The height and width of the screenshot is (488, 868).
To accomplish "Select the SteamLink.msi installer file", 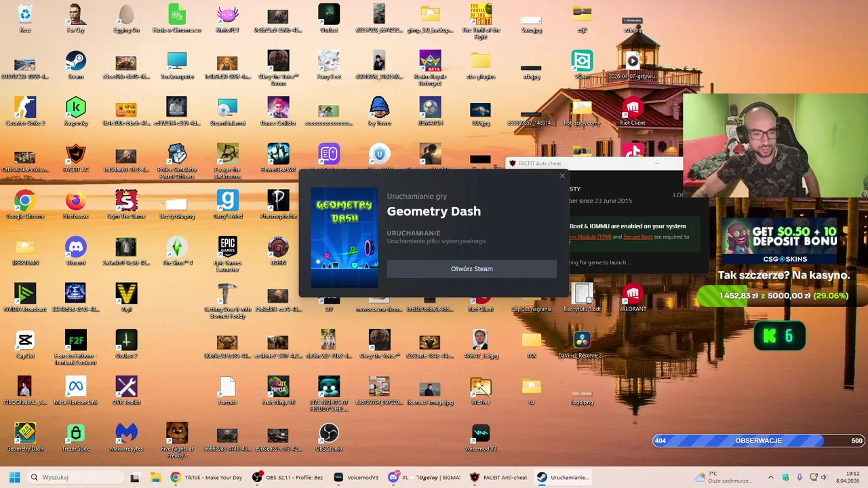I will coord(227,111).
